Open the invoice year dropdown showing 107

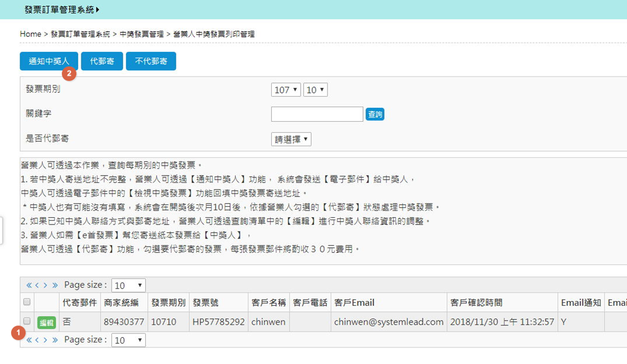click(285, 90)
